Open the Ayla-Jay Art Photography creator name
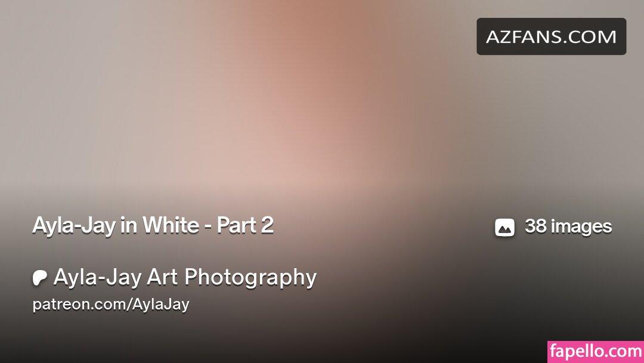 point(184,277)
